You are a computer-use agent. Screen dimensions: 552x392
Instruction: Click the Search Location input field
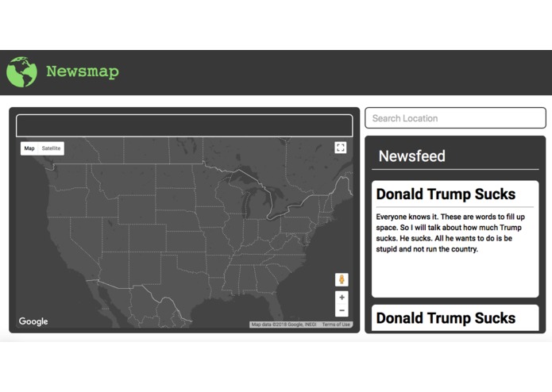(x=456, y=118)
